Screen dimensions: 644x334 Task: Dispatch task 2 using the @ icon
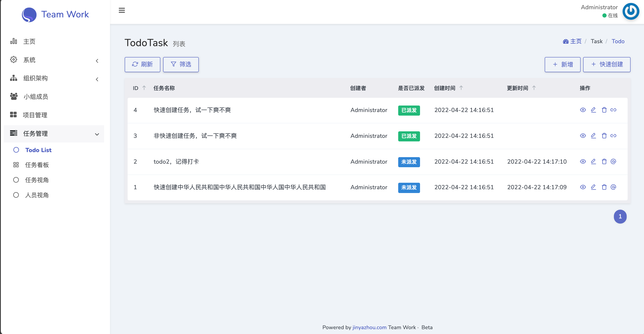tap(613, 161)
